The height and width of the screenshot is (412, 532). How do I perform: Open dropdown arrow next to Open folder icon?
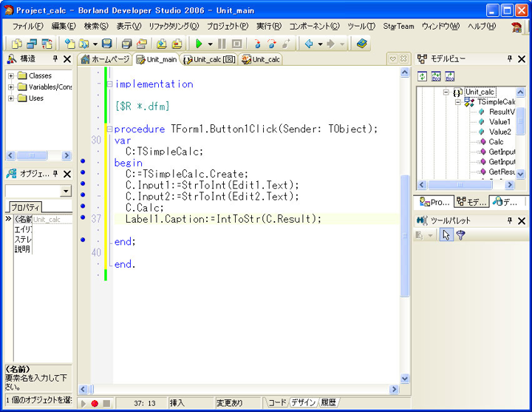coord(95,44)
